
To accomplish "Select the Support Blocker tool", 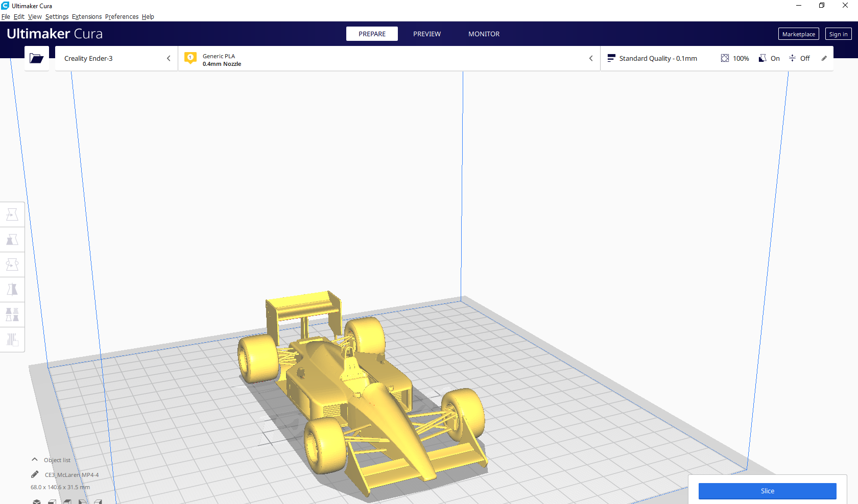I will pos(12,340).
